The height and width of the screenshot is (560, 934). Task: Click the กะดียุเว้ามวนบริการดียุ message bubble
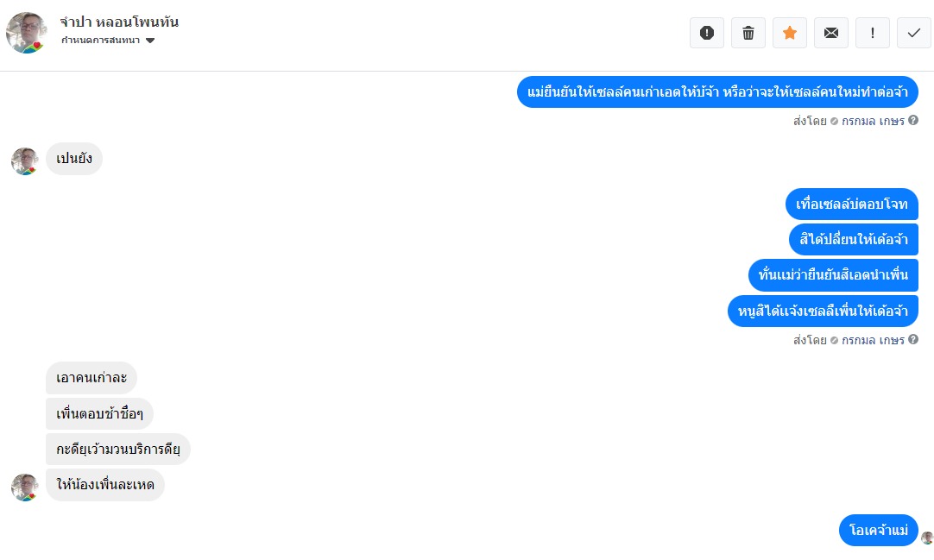tap(118, 449)
